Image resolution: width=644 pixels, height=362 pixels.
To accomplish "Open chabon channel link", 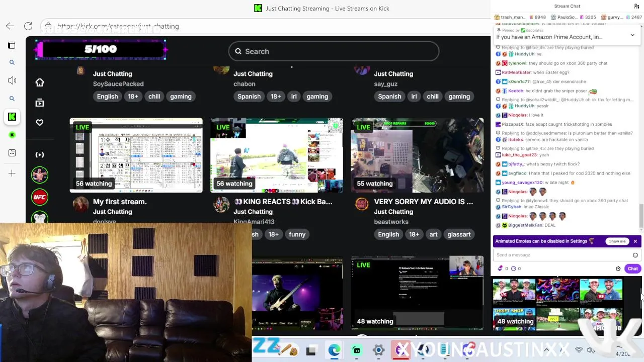I will click(244, 84).
